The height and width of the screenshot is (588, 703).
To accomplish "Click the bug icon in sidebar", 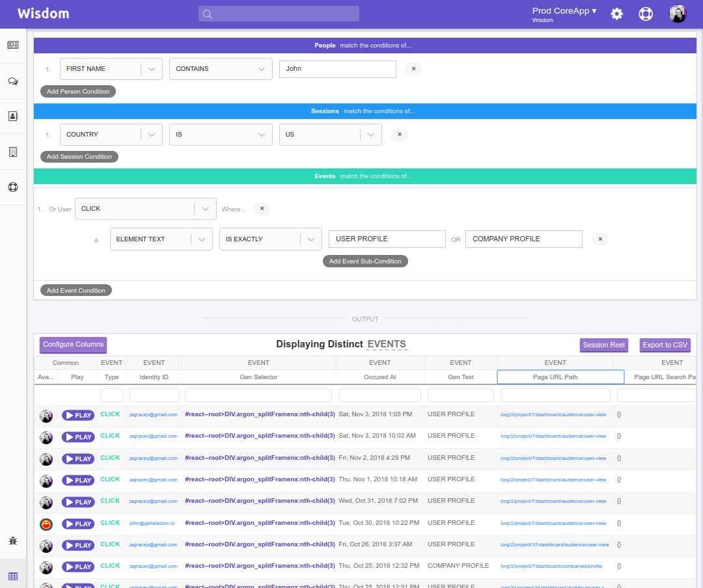I will 13,541.
